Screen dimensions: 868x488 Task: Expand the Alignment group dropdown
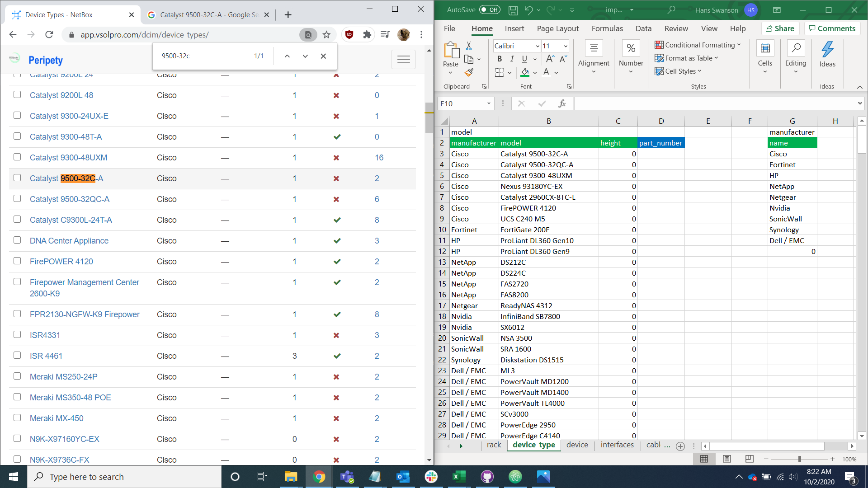[x=594, y=71]
